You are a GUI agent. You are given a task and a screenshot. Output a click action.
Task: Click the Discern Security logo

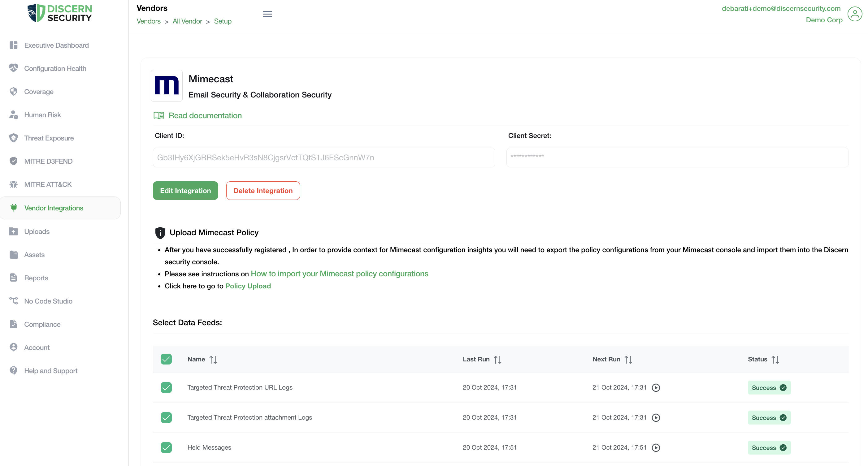[x=59, y=13]
